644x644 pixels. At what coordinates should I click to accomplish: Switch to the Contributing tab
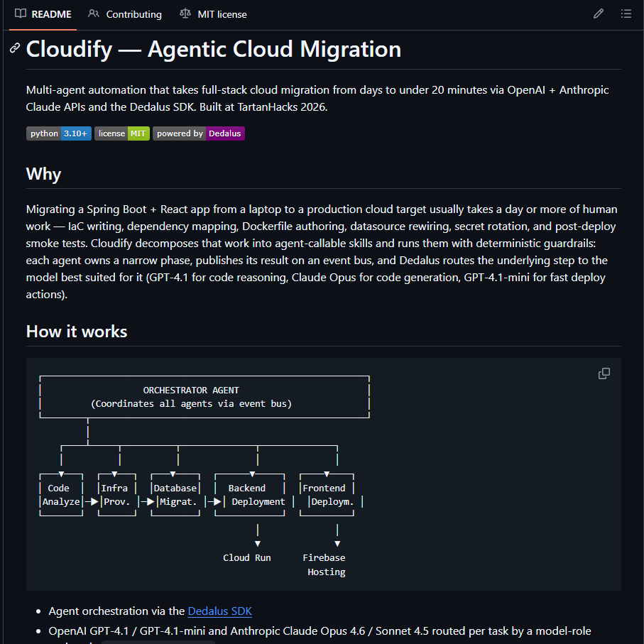point(125,14)
